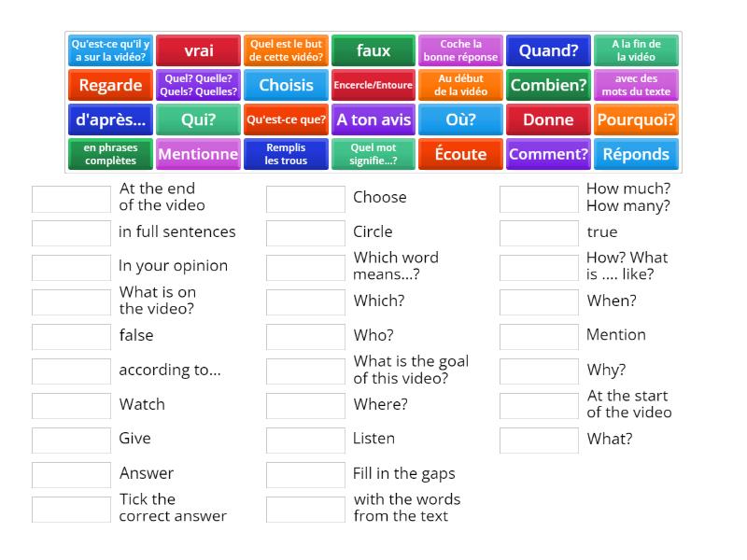Image resolution: width=747 pixels, height=560 pixels.
Task: Select the "Encercle/Entoure" tile
Action: coord(373,85)
